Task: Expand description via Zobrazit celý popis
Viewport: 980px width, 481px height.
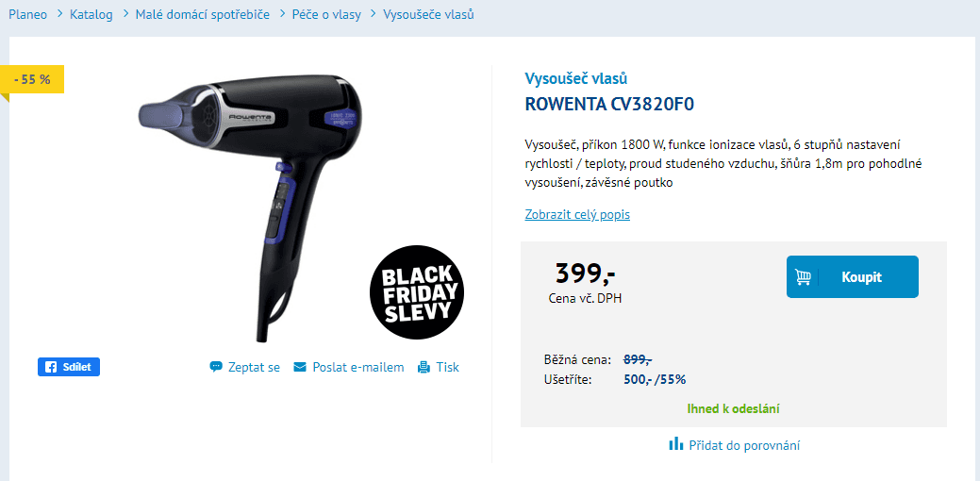Action: click(x=577, y=215)
